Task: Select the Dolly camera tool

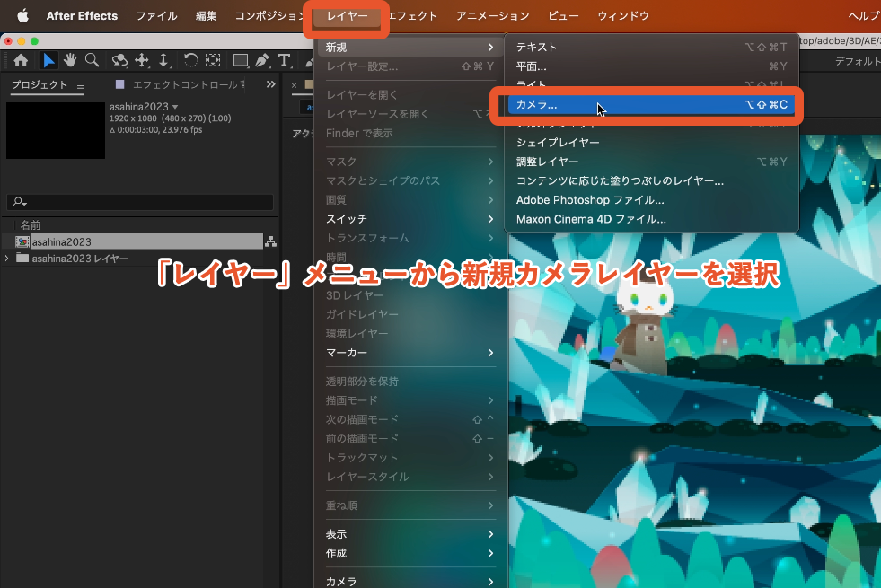Action: pos(163,60)
